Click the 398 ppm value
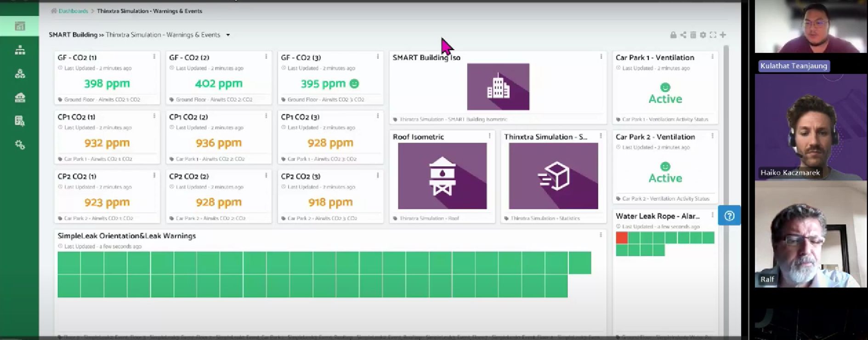Screen dimensions: 868x340 click(107, 84)
